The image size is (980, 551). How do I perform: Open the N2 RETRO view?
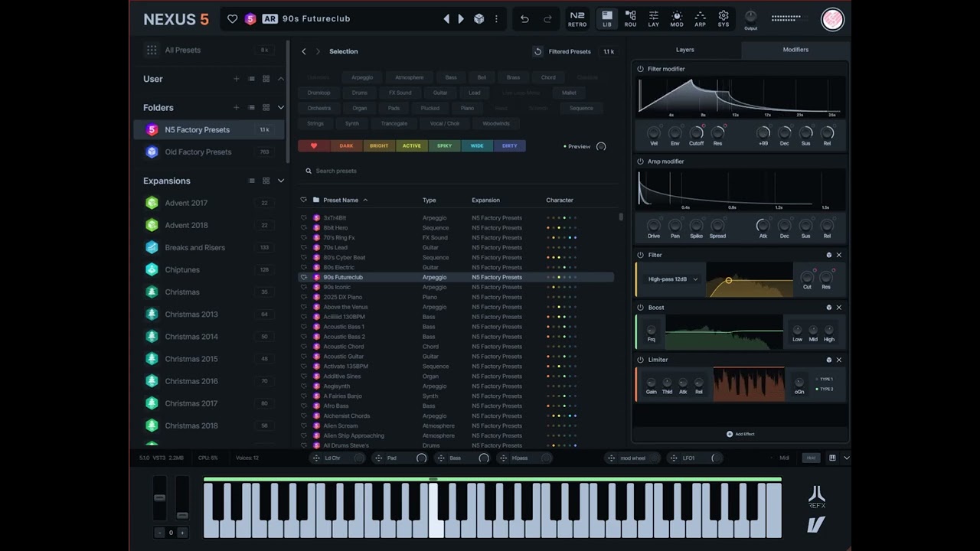[577, 19]
